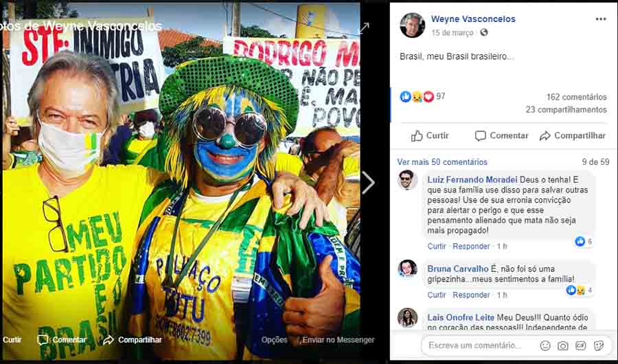Show the 162 comentários list

click(576, 97)
